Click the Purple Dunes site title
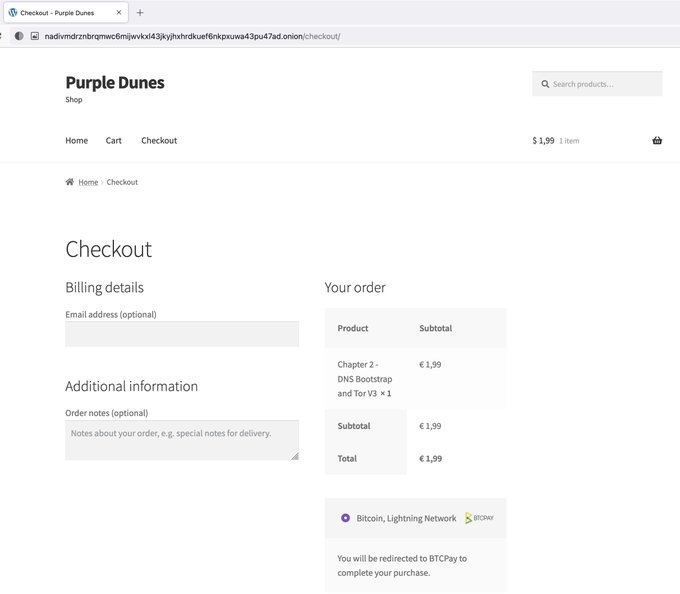Screen dimensions: 680x594 115,82
